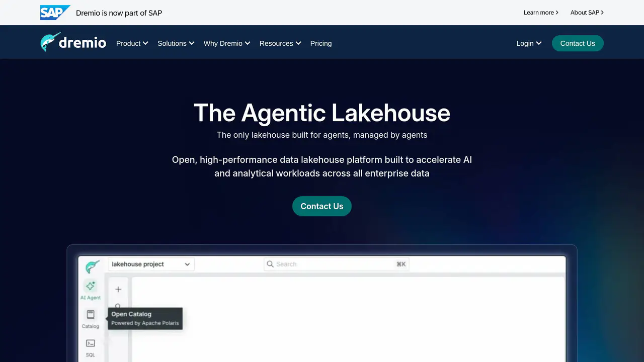Click the narwhal icon inside app preview
The width and height of the screenshot is (644, 362).
point(92,266)
